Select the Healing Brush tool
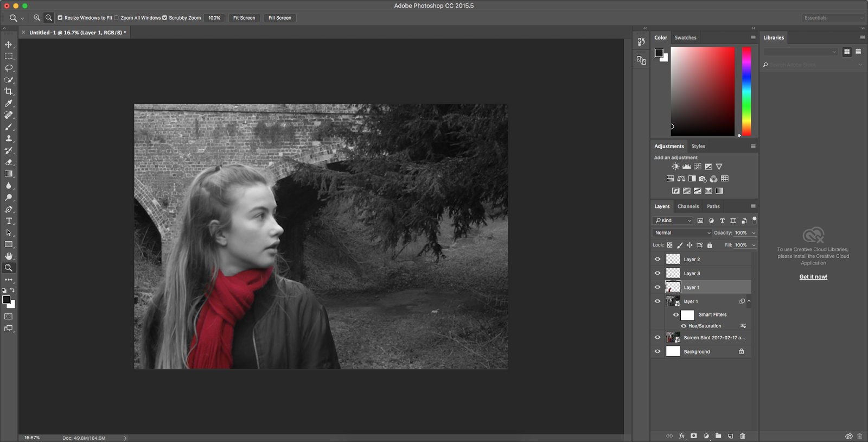This screenshot has width=868, height=442. [9, 115]
